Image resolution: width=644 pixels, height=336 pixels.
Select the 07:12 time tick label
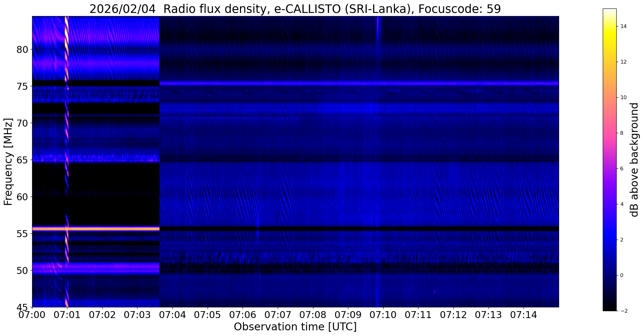pyautogui.click(x=453, y=315)
